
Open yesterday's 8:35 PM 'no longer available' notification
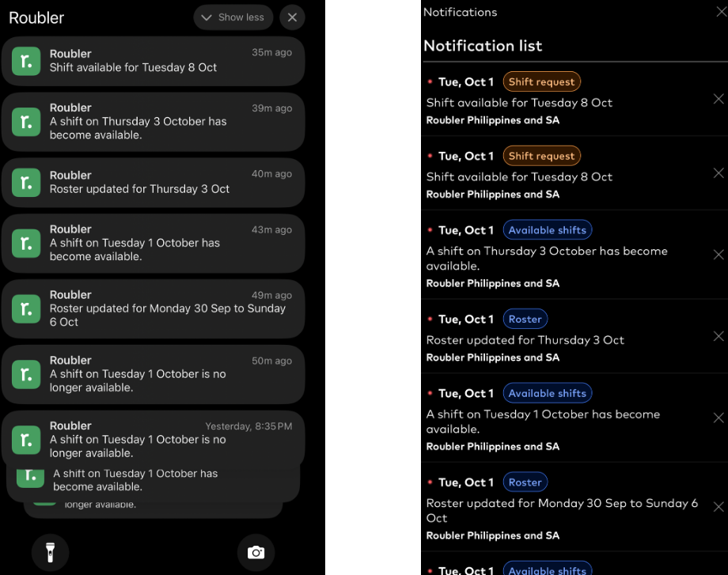[154, 440]
